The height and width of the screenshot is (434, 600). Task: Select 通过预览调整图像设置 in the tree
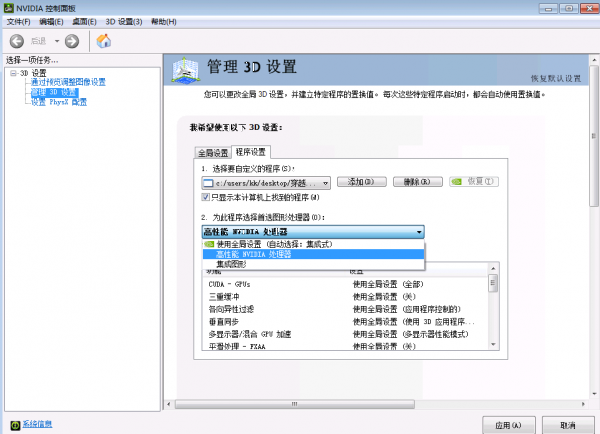point(68,82)
